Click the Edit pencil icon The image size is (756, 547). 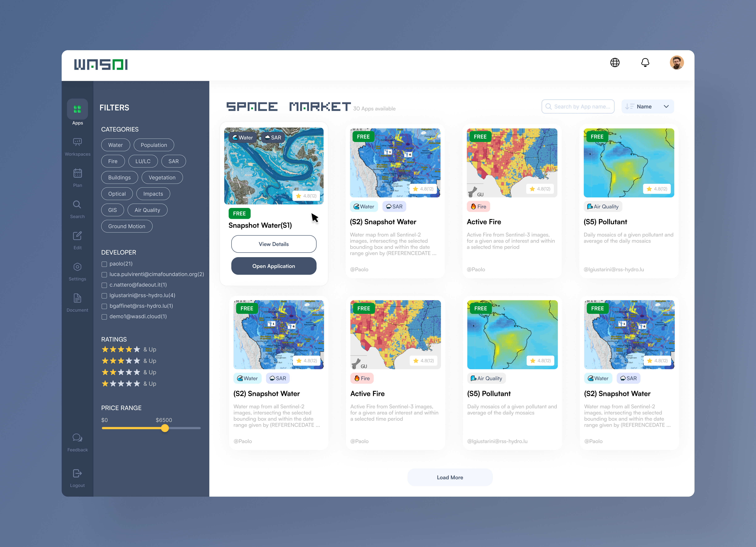click(77, 236)
